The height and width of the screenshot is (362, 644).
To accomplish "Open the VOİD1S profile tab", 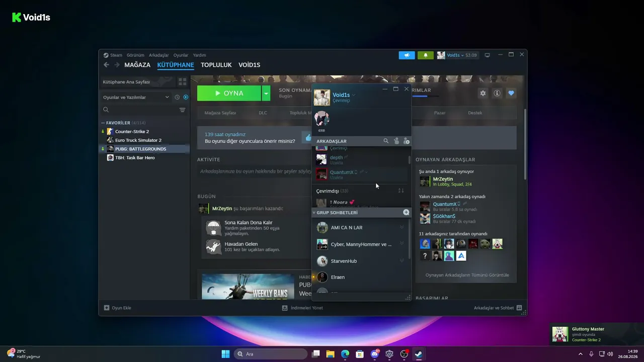I will click(x=250, y=65).
